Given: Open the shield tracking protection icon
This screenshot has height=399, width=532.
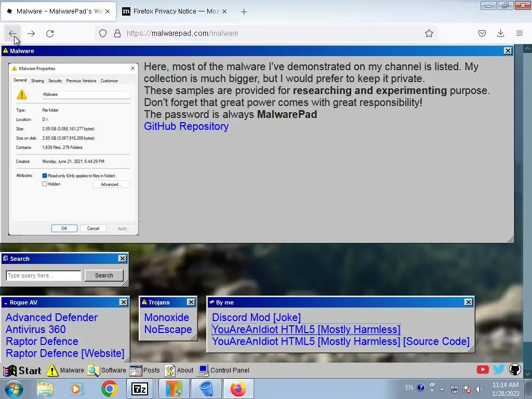Looking at the screenshot, I should pos(103,33).
